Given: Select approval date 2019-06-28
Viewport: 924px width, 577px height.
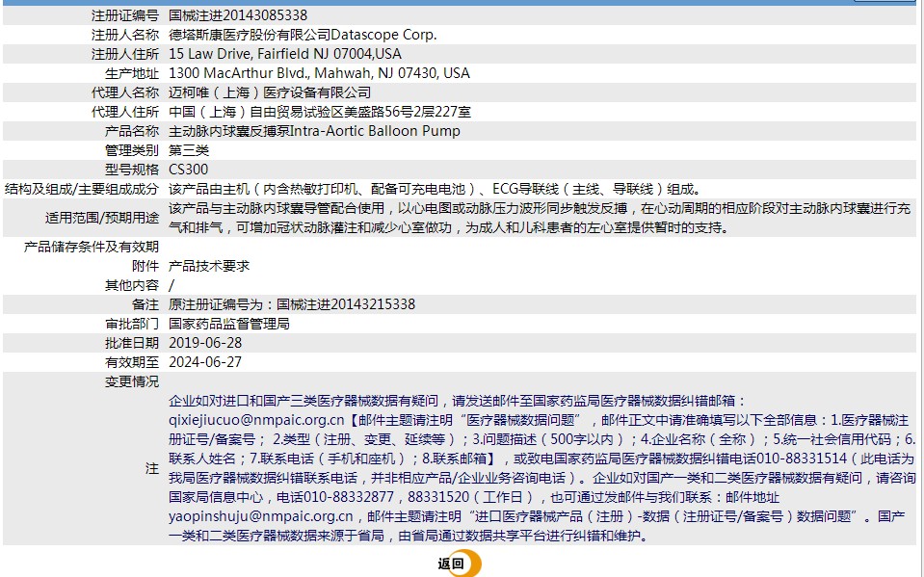Looking at the screenshot, I should click(205, 343).
